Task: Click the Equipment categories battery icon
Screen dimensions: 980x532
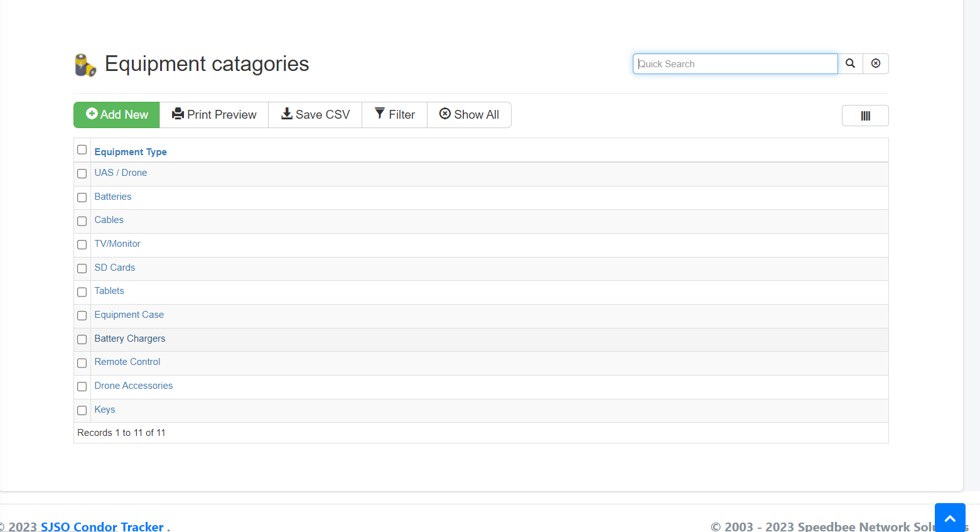Action: 85,65
